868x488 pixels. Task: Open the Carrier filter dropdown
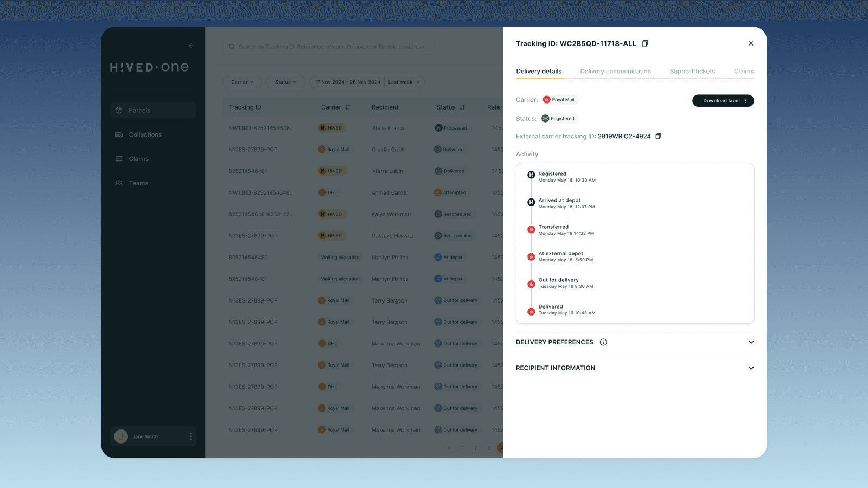pyautogui.click(x=242, y=82)
